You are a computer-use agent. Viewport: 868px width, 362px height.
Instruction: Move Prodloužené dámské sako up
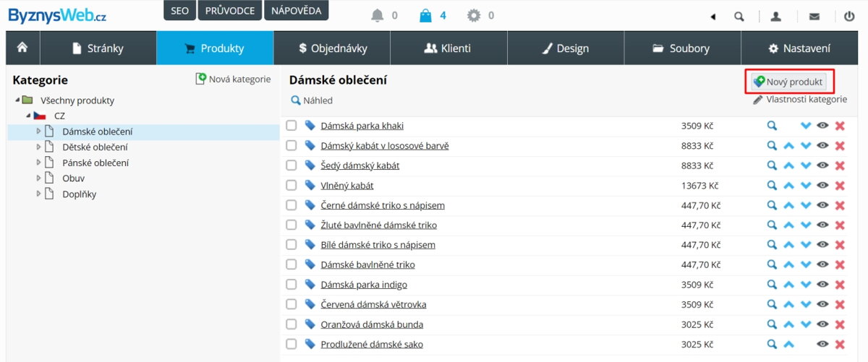pyautogui.click(x=789, y=345)
